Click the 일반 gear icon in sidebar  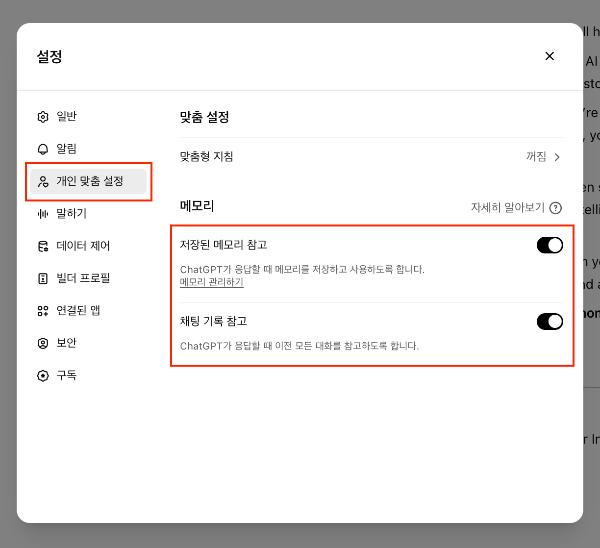pyautogui.click(x=43, y=117)
